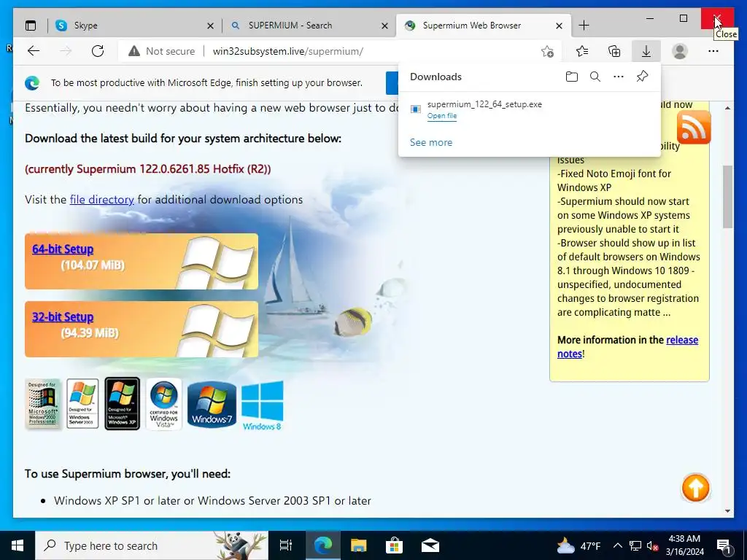This screenshot has width=747, height=560.
Task: Click the muted volume tray icon
Action: (653, 546)
